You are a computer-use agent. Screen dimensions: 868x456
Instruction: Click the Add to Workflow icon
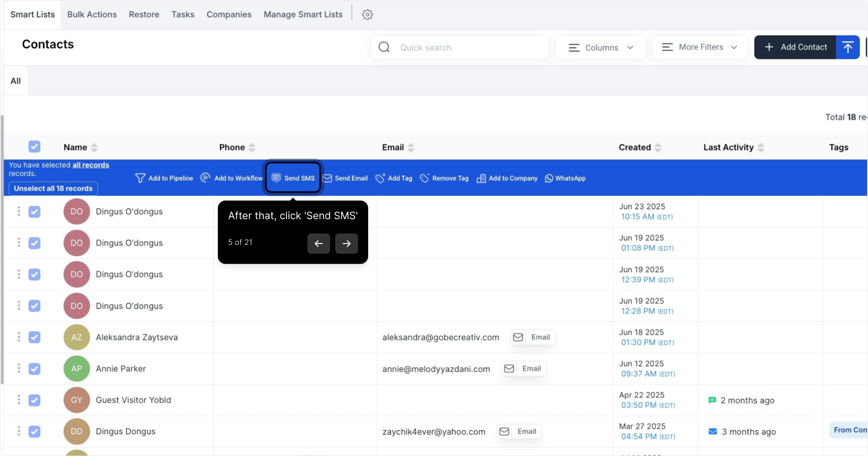(206, 178)
